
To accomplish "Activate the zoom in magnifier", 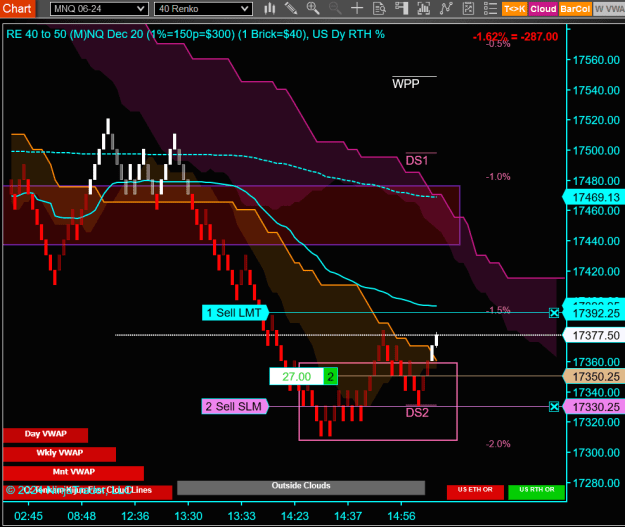I will point(313,8).
